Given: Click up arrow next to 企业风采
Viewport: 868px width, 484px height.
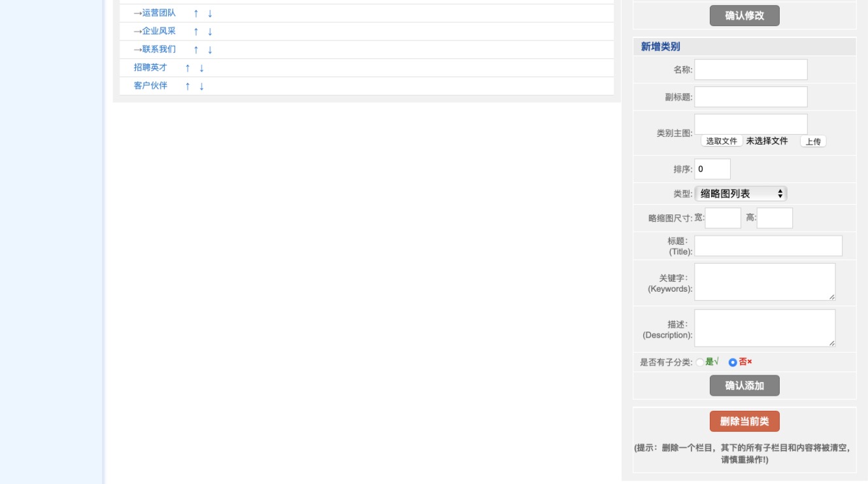Looking at the screenshot, I should (195, 32).
